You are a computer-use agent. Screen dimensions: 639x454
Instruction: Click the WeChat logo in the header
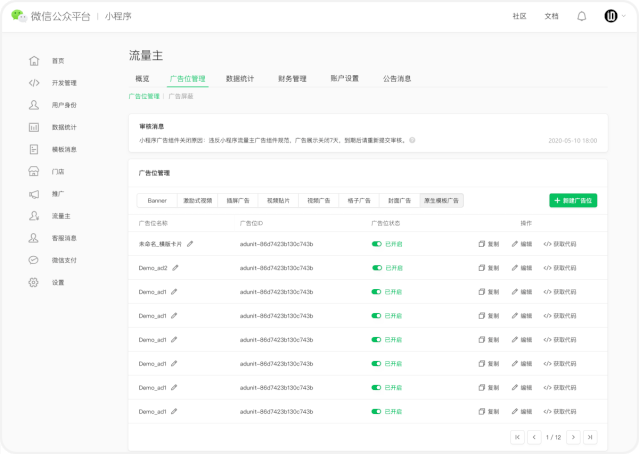(19, 16)
